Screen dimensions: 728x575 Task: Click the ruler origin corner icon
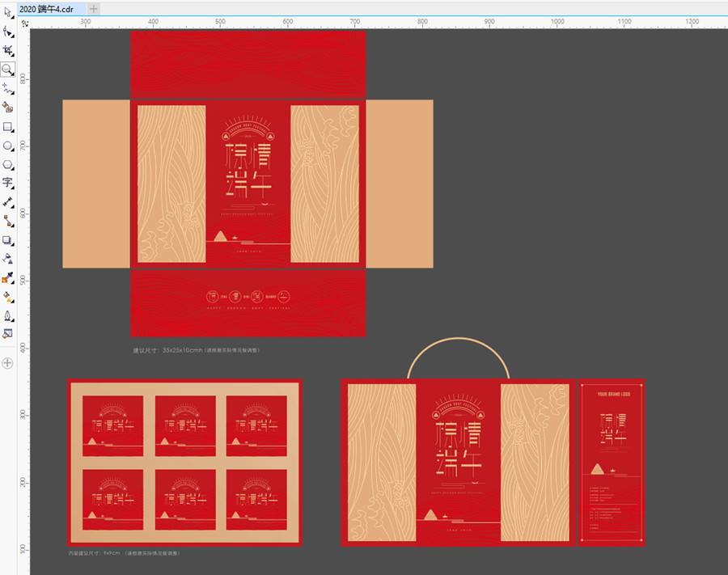coord(24,23)
